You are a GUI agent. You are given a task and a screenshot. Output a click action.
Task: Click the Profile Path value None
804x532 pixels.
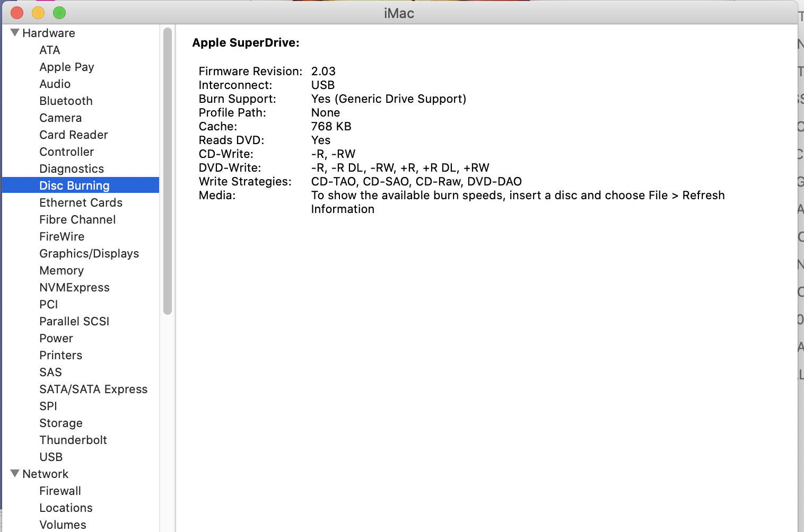coord(326,112)
